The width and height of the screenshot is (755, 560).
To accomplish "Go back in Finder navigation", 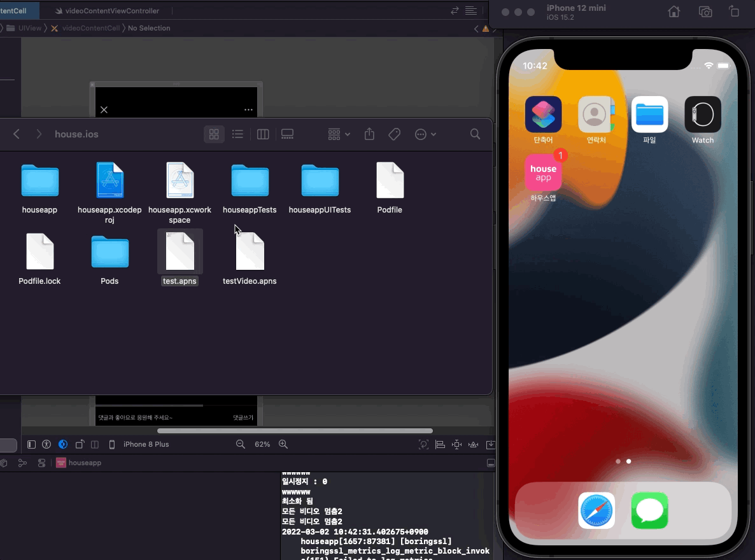I will coord(17,134).
